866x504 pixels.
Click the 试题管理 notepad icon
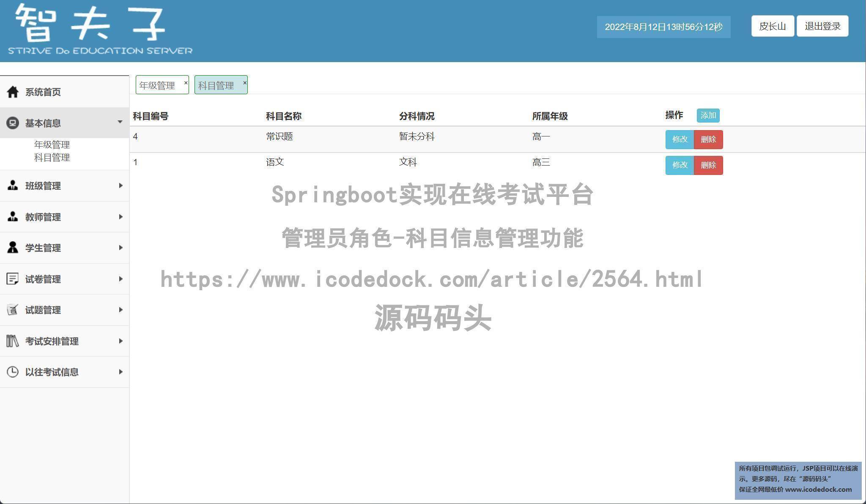tap(13, 310)
